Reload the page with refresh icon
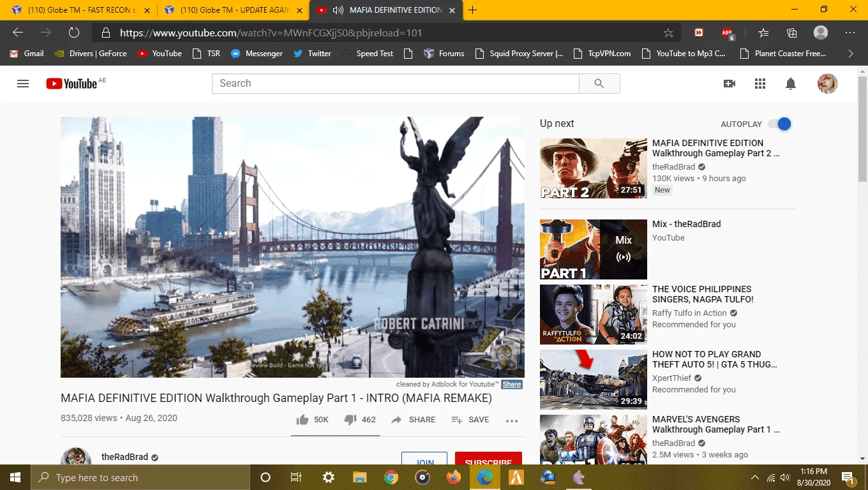868x490 pixels. (x=74, y=33)
